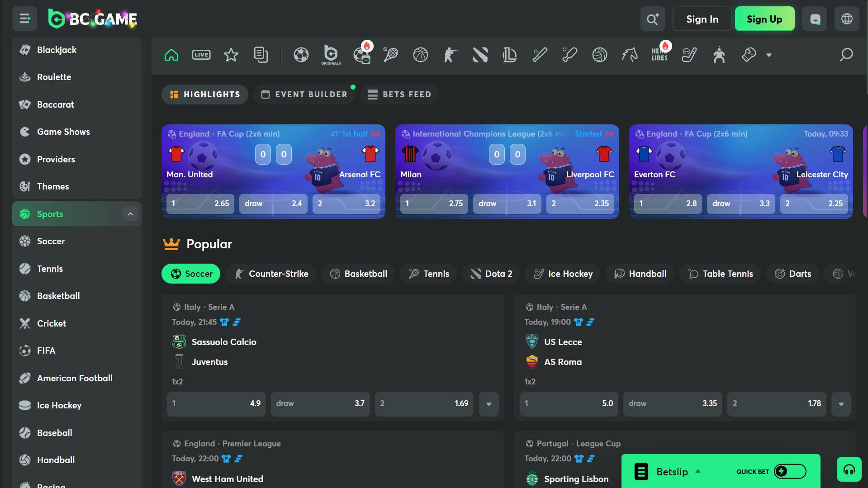The width and height of the screenshot is (868, 488).
Task: Open live support headset icon
Action: [849, 470]
